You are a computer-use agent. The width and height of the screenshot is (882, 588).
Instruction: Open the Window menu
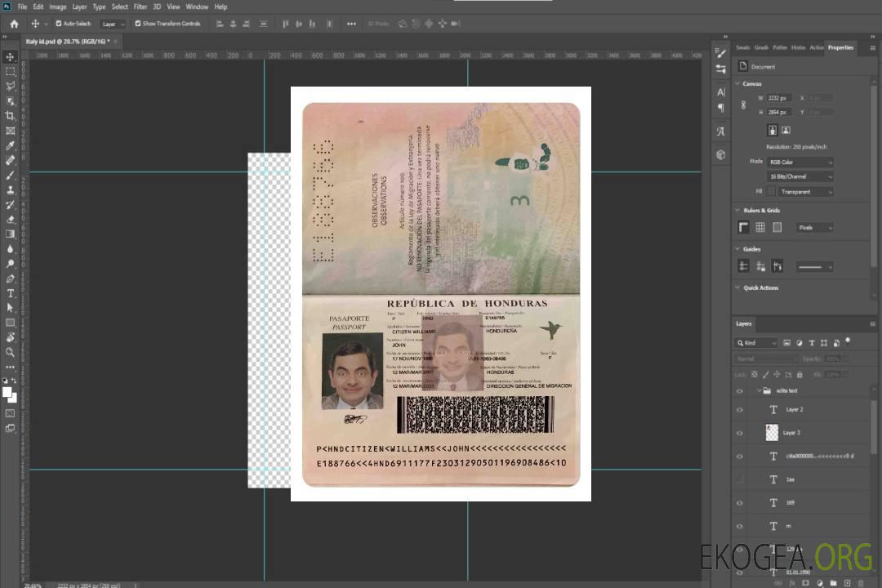click(197, 7)
